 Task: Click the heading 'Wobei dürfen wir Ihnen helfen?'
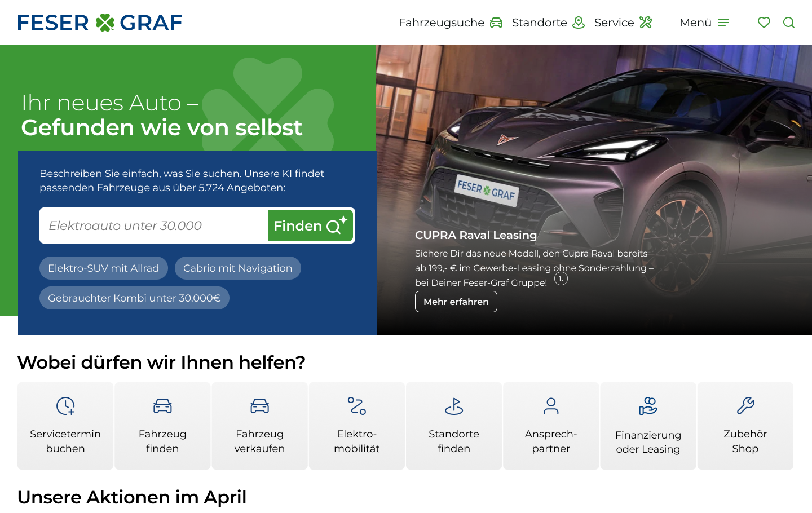(161, 362)
